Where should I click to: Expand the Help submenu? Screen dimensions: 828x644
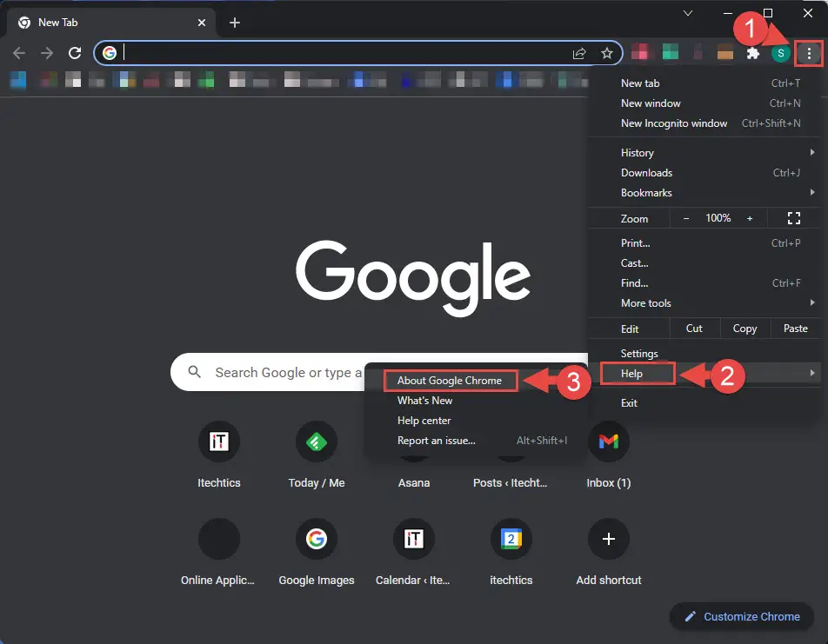click(x=705, y=374)
